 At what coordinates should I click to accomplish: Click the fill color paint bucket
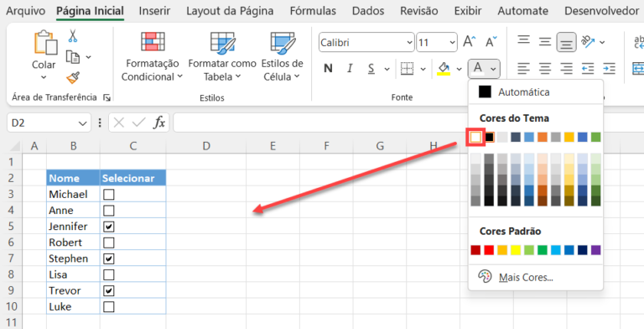pyautogui.click(x=444, y=68)
